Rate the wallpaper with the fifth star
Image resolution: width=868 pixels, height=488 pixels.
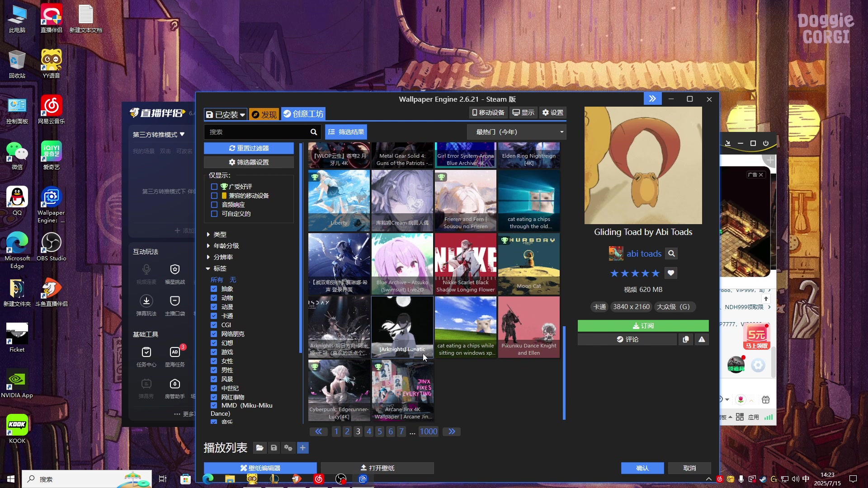click(655, 273)
